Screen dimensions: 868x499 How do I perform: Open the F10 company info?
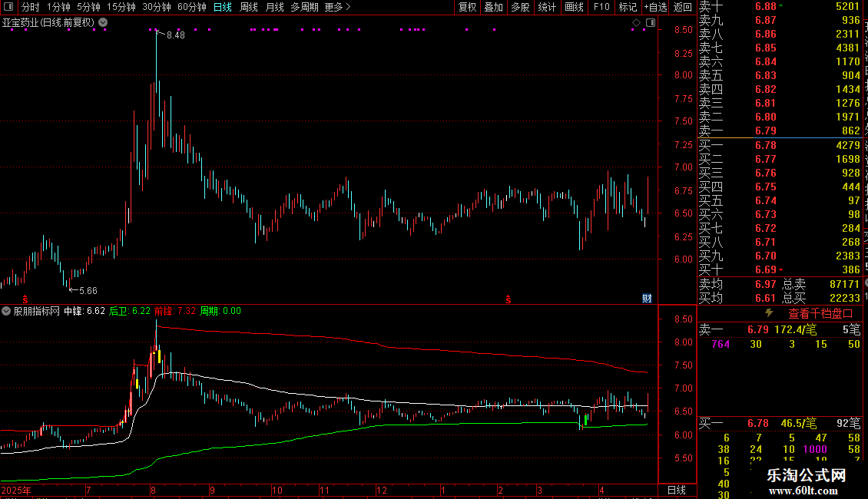click(x=601, y=7)
